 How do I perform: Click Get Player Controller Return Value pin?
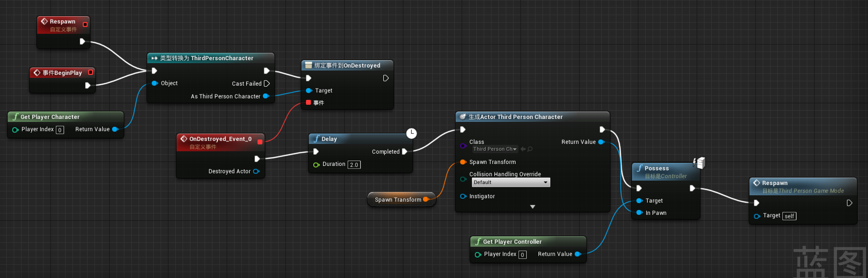(578, 254)
